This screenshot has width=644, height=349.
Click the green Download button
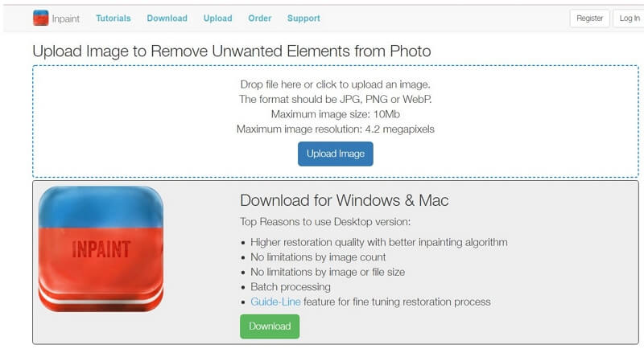pos(270,326)
